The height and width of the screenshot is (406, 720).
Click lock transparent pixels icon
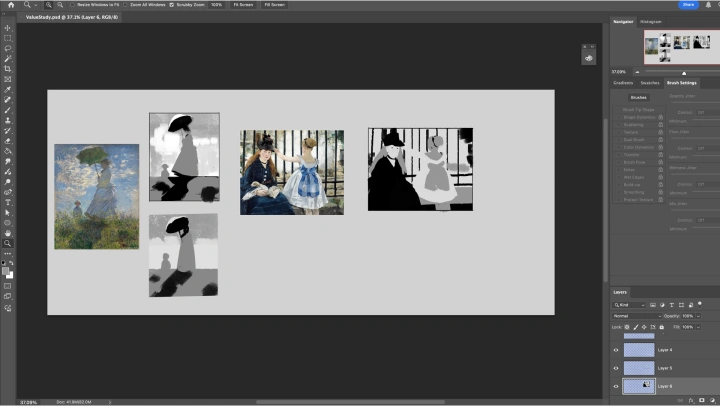coord(627,327)
